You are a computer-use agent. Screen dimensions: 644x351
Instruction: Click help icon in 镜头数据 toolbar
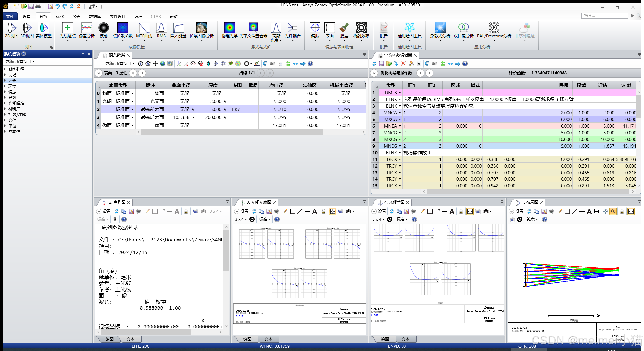coord(310,64)
